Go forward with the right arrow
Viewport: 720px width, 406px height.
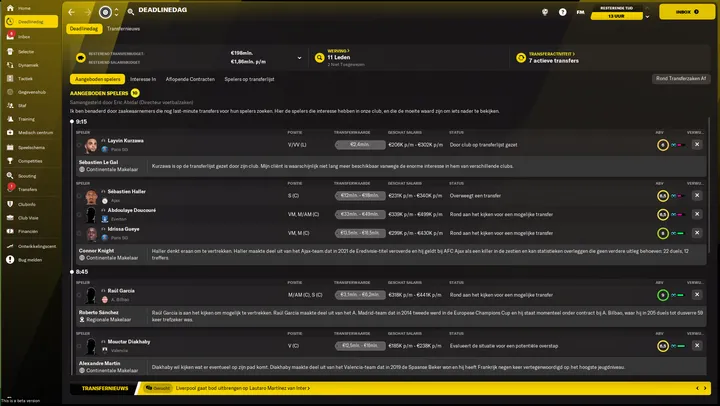click(x=88, y=12)
